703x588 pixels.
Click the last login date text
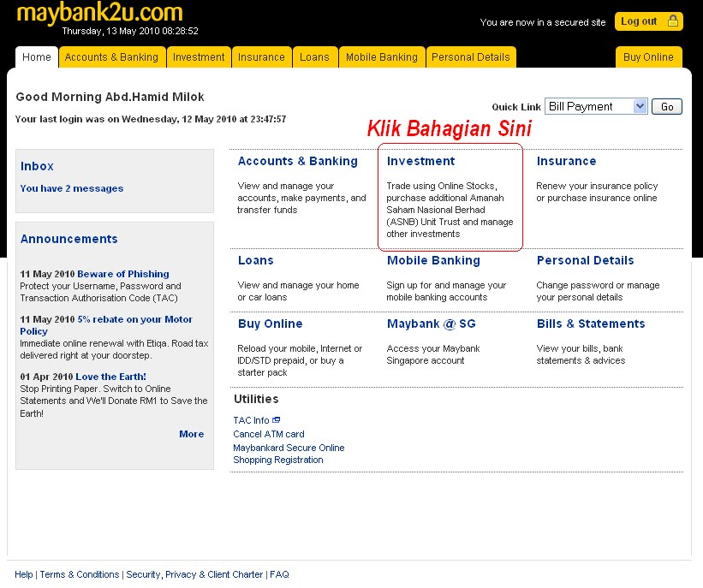coord(151,119)
